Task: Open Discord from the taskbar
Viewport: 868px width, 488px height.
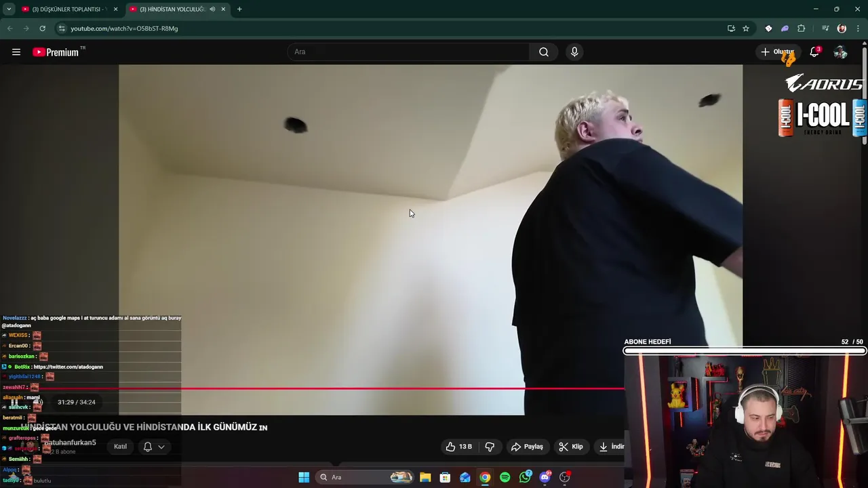Action: (x=545, y=477)
